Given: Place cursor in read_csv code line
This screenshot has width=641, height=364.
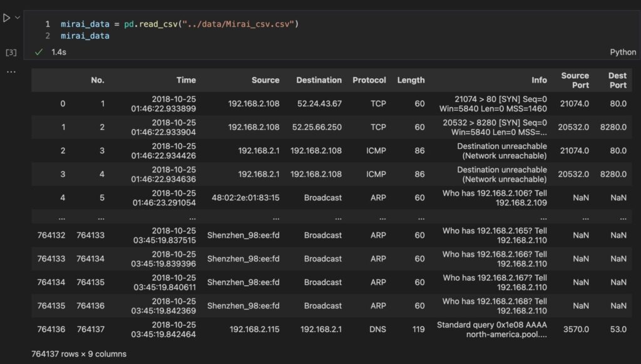Looking at the screenshot, I should [180, 24].
